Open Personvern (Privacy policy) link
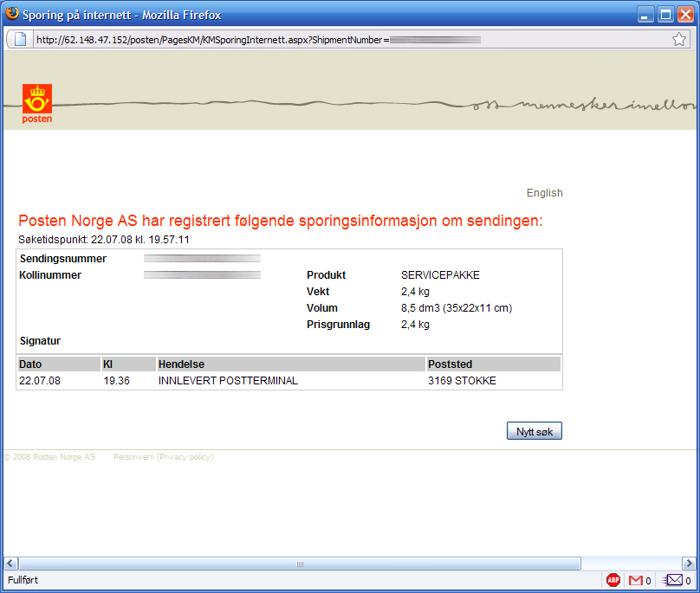This screenshot has height=593, width=700. 164,457
